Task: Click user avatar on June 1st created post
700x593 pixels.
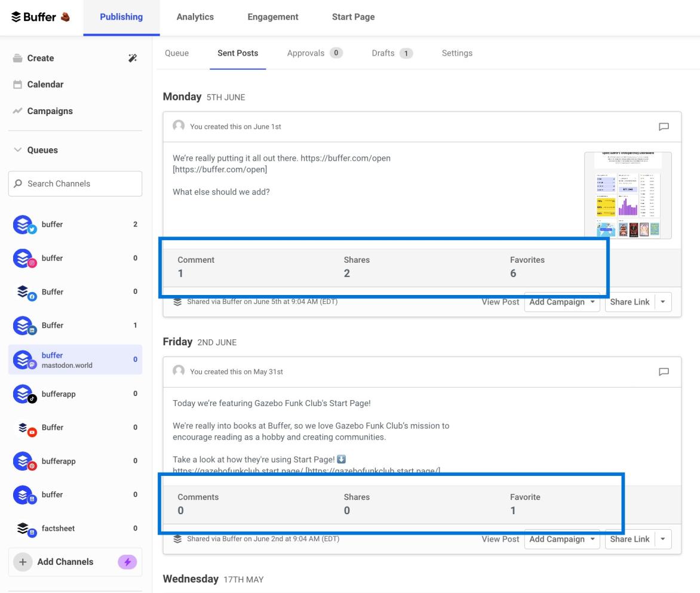Action: click(179, 126)
